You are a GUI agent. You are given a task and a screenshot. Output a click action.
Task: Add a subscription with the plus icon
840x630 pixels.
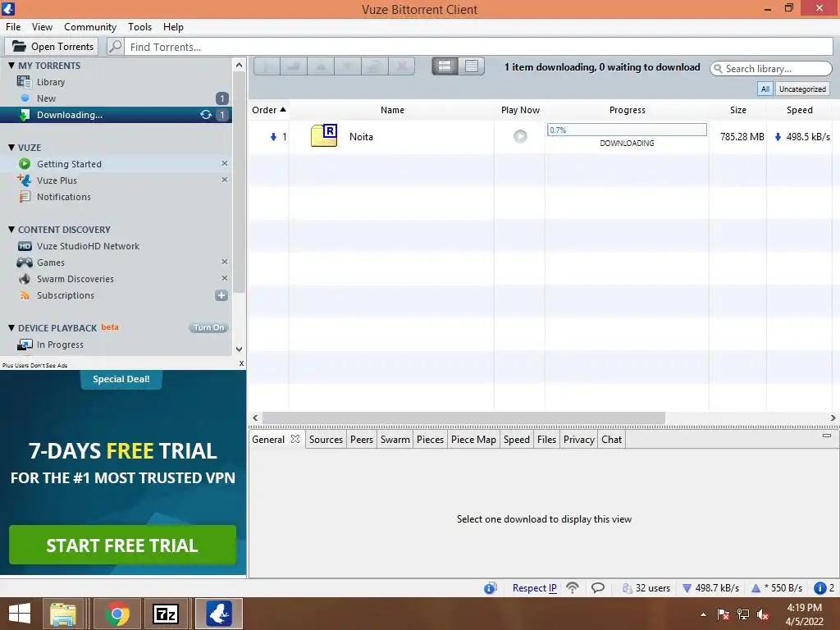point(221,295)
